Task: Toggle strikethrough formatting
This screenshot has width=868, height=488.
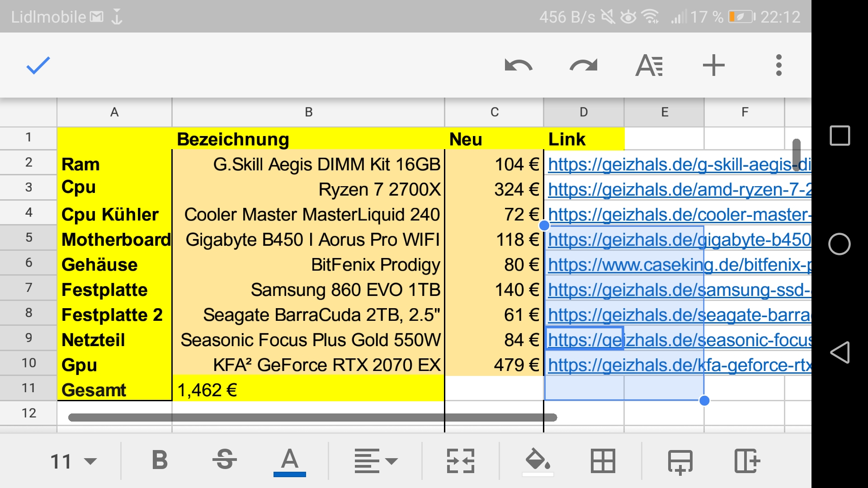Action: [224, 461]
